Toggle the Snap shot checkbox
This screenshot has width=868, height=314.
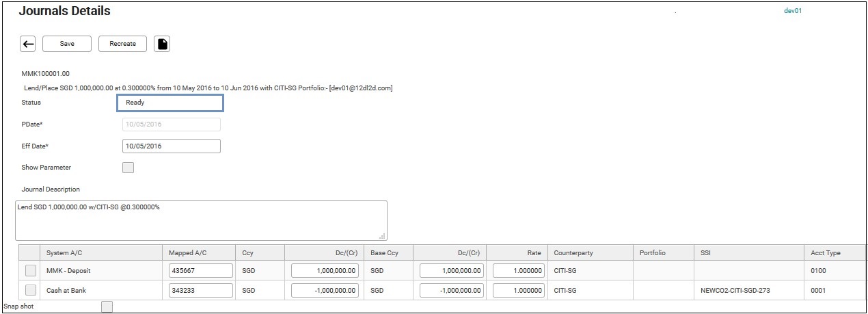(x=107, y=306)
